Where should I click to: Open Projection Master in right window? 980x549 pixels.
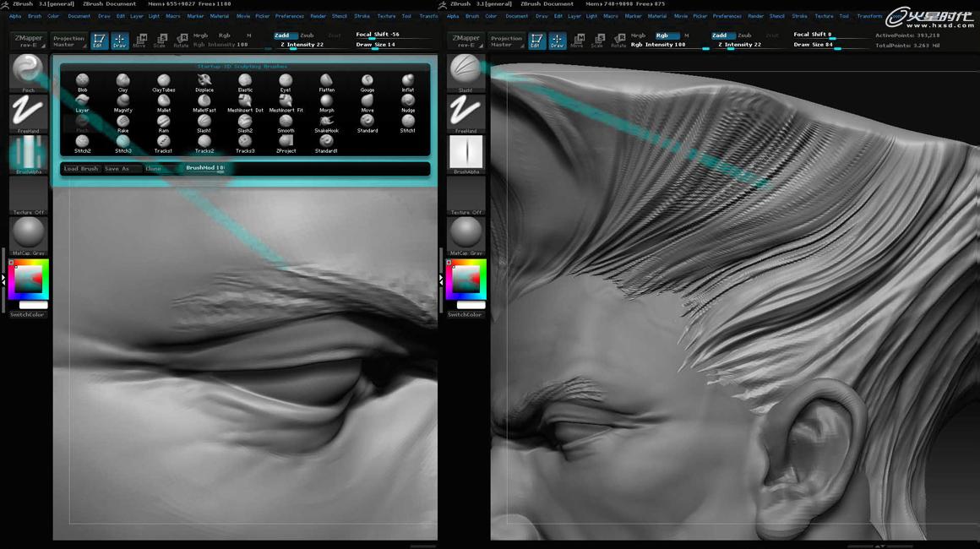pyautogui.click(x=506, y=41)
